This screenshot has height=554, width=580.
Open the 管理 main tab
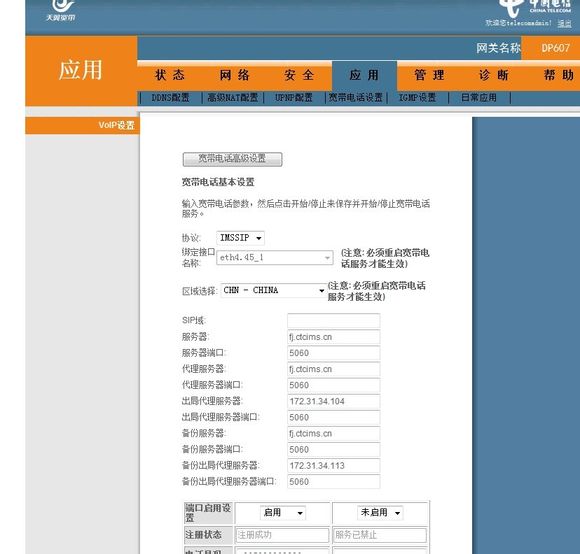point(429,75)
